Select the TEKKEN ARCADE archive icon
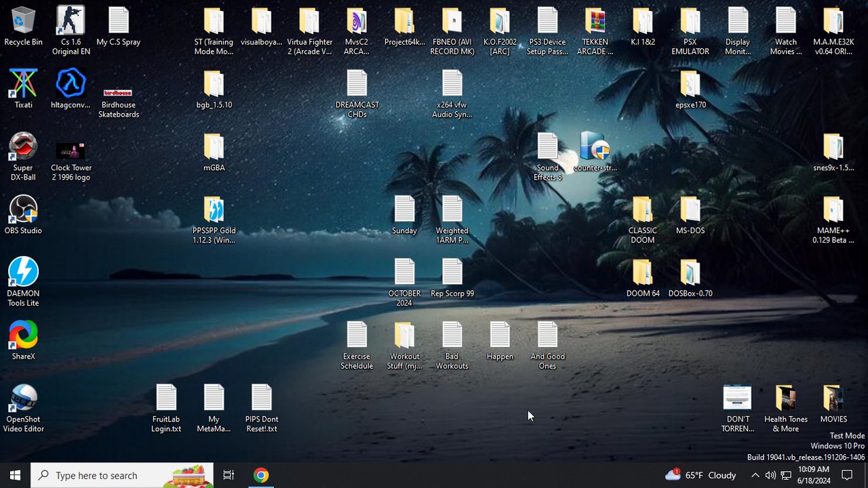868x488 pixels. [595, 31]
